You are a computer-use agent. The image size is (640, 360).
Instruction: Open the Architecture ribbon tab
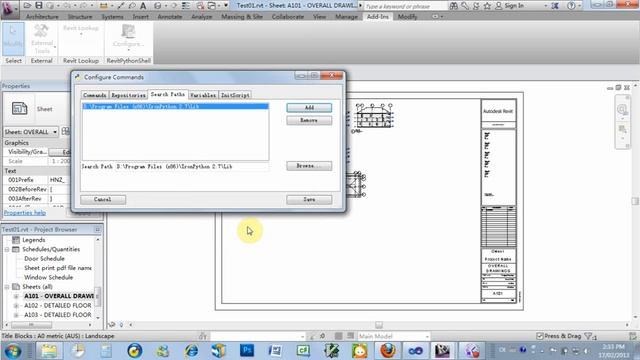42,17
